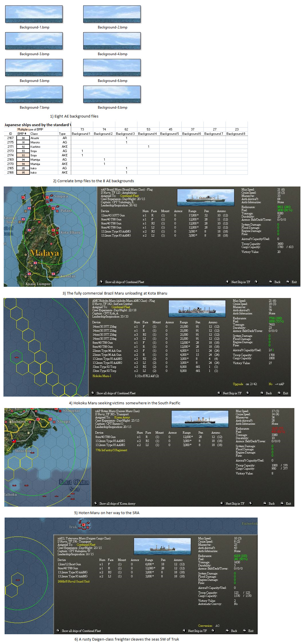Click Exit icon in Hoten Maru panel
Viewport: 305px width, 644px height.
click(x=282, y=503)
